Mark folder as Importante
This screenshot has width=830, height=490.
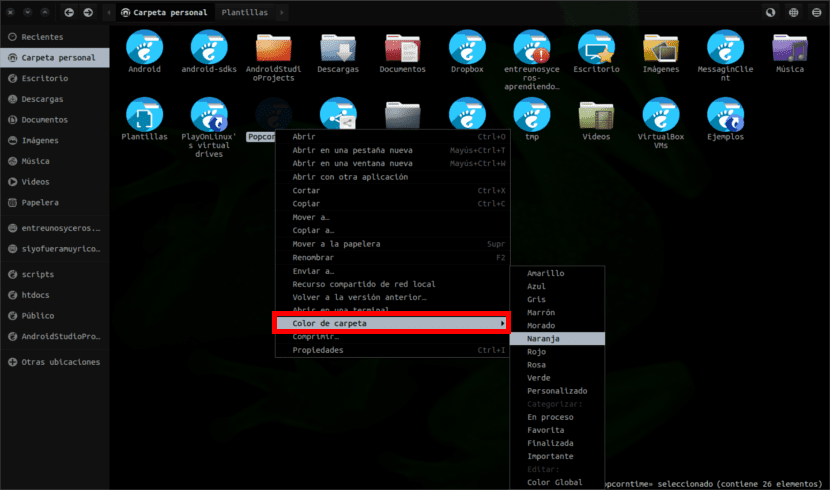click(557, 456)
